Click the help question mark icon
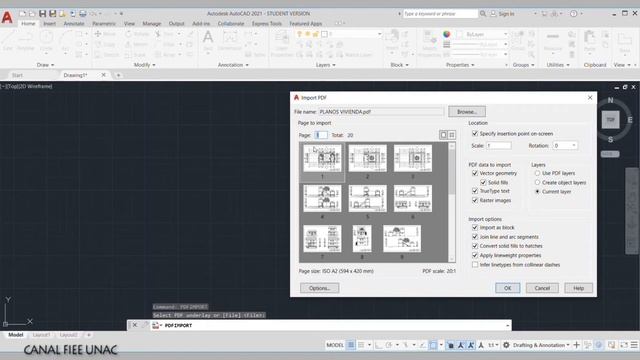This screenshot has width=640, height=360. click(573, 13)
